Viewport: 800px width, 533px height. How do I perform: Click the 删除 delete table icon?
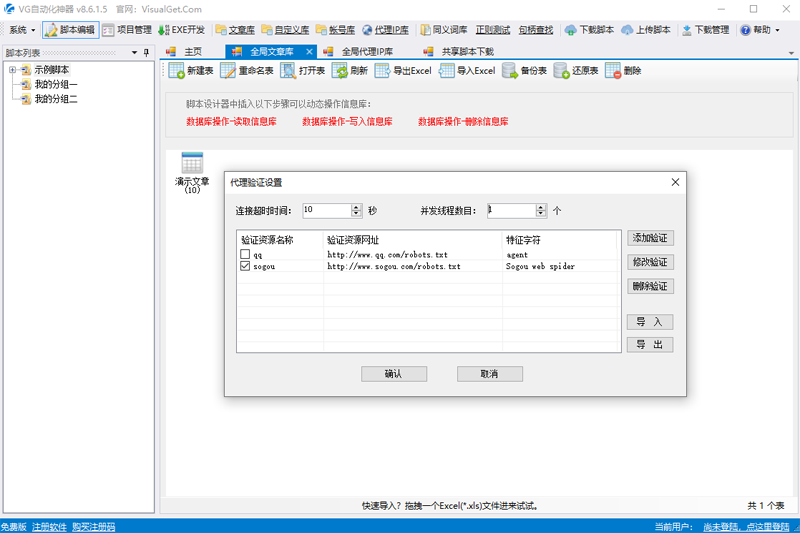pyautogui.click(x=613, y=71)
